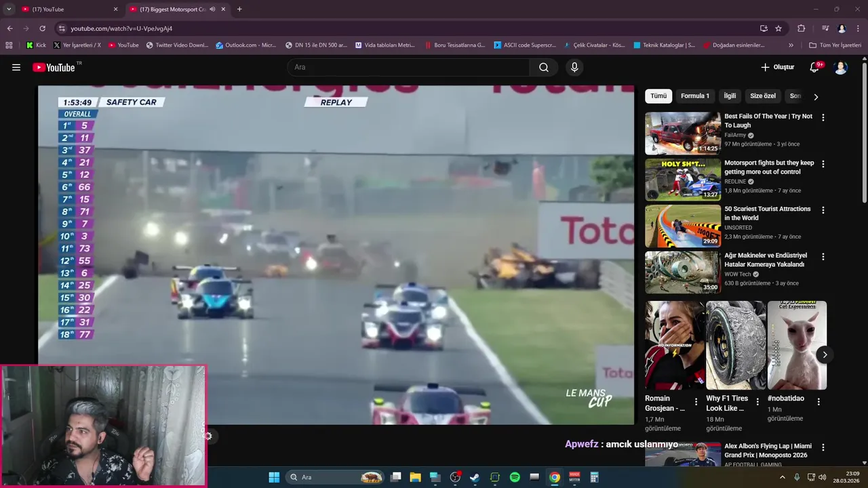Open options for Ağır Makineler video
Screen dimensions: 868x488
click(x=823, y=257)
